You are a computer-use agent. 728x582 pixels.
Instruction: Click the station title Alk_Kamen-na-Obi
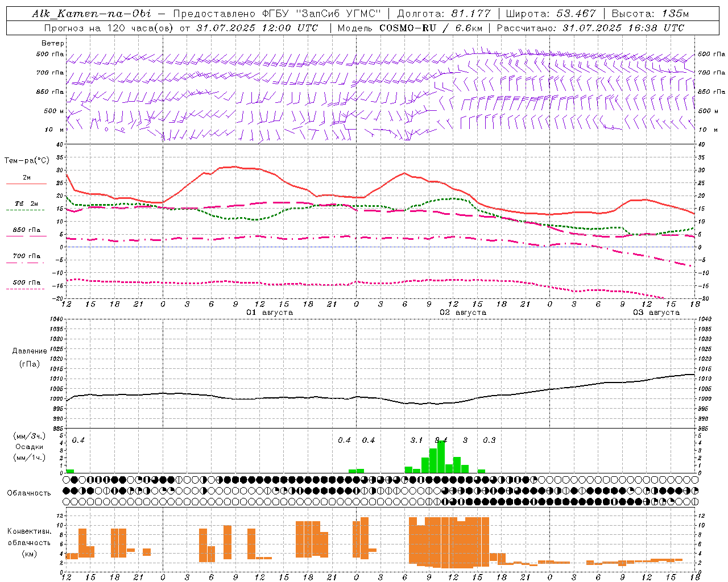(91, 14)
